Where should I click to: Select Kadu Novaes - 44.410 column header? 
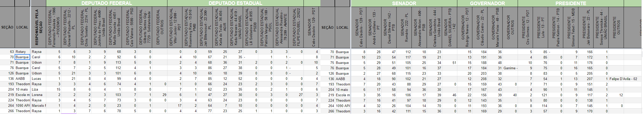[235, 27]
